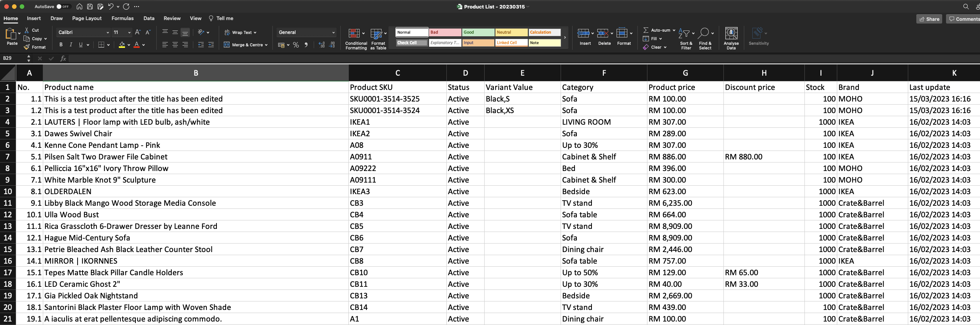Open the Comments button
This screenshot has height=325, width=980.
pos(963,19)
